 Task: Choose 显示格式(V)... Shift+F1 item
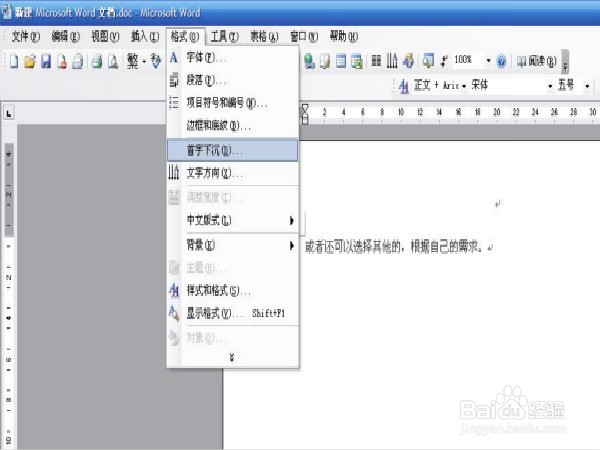tap(233, 313)
